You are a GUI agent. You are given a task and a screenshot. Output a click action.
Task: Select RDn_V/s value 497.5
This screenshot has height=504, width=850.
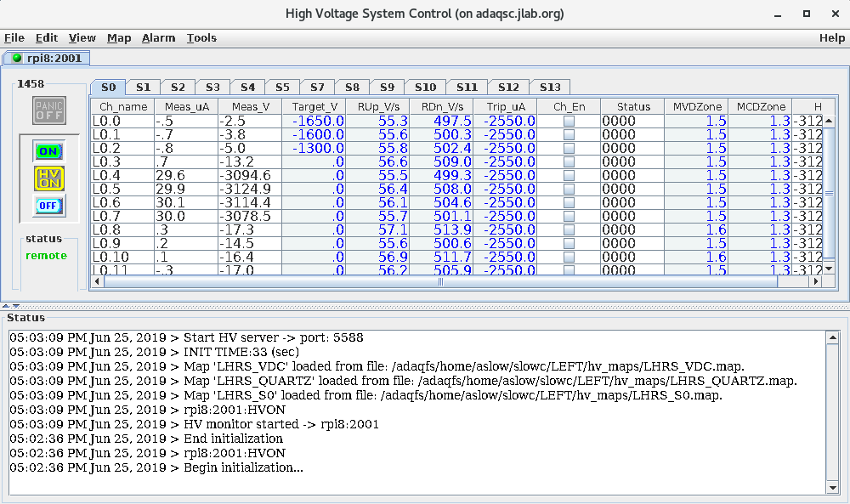click(x=442, y=121)
